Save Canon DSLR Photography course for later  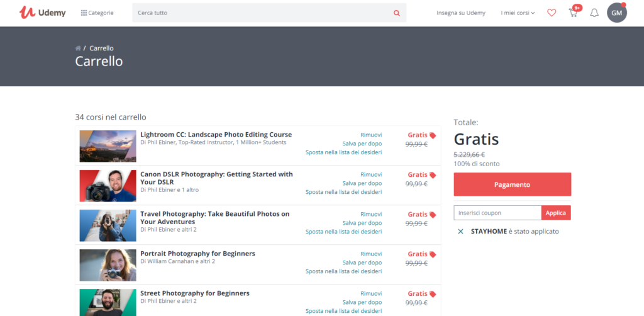pos(362,183)
